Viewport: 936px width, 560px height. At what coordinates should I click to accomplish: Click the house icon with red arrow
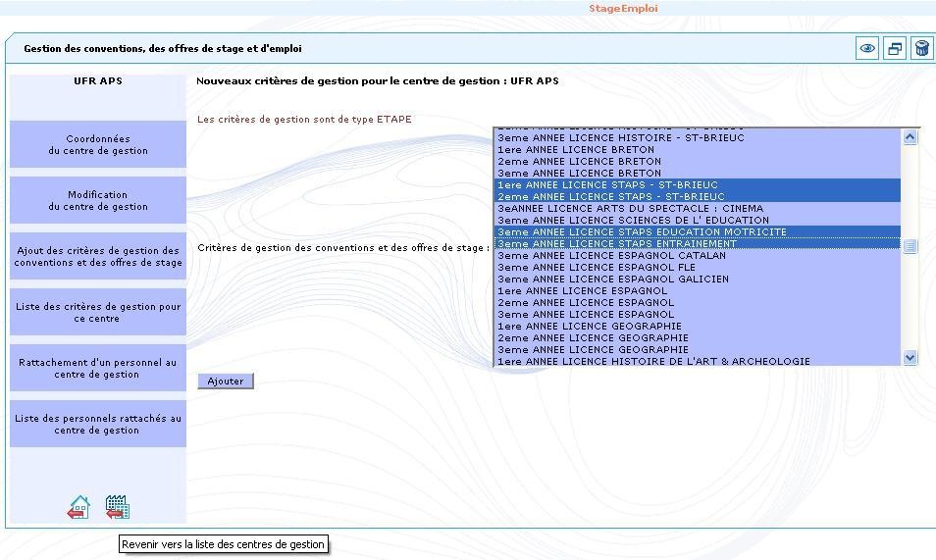tap(78, 507)
